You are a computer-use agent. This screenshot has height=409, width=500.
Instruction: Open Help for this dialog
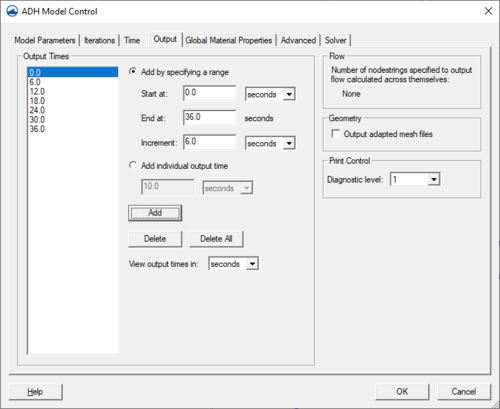(35, 392)
